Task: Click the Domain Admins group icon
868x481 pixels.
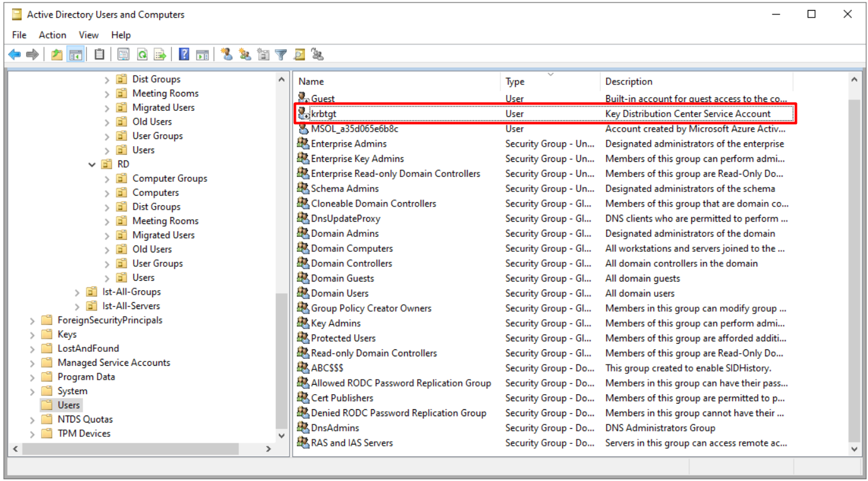Action: [303, 233]
